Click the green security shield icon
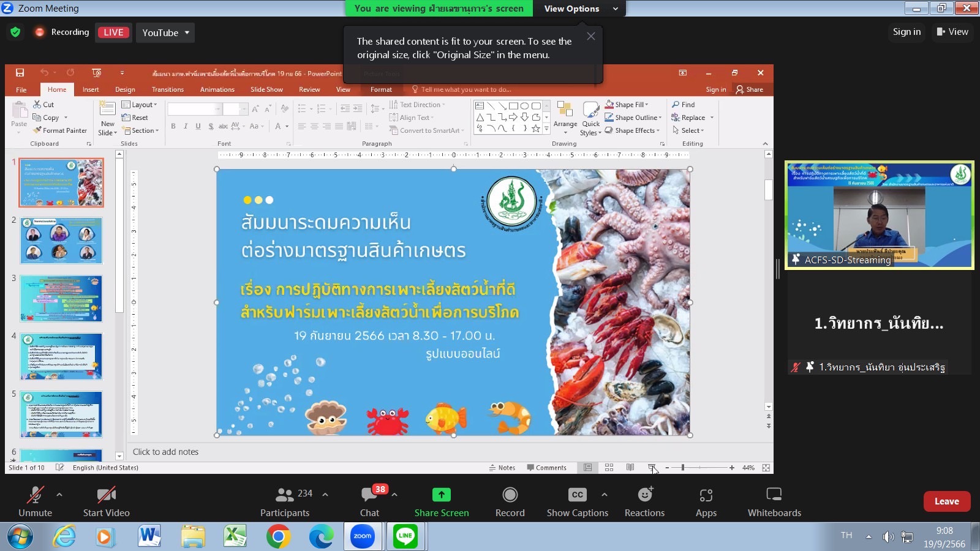This screenshot has height=551, width=980. click(16, 32)
